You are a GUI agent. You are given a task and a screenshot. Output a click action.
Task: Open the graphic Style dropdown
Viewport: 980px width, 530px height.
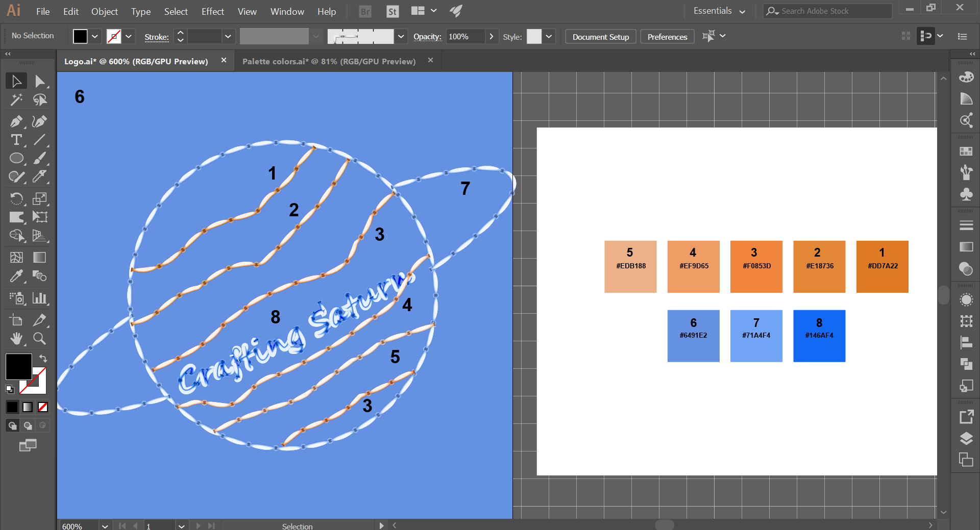(549, 36)
